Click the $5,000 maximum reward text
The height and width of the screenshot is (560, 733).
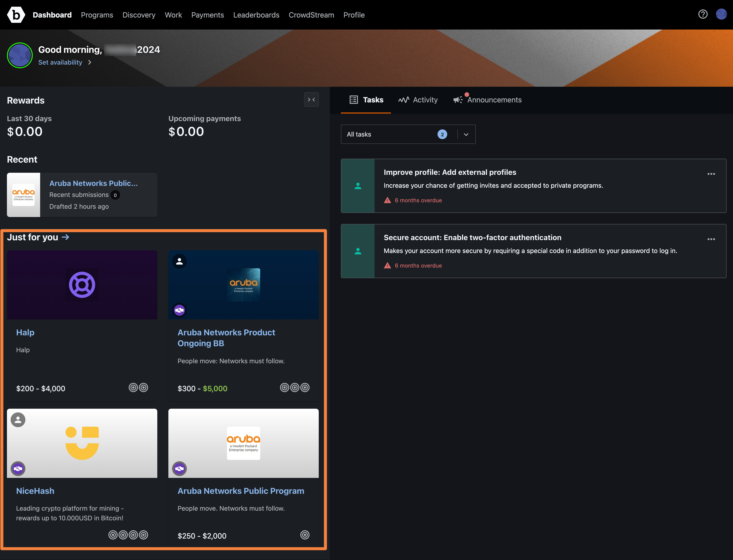tap(215, 388)
